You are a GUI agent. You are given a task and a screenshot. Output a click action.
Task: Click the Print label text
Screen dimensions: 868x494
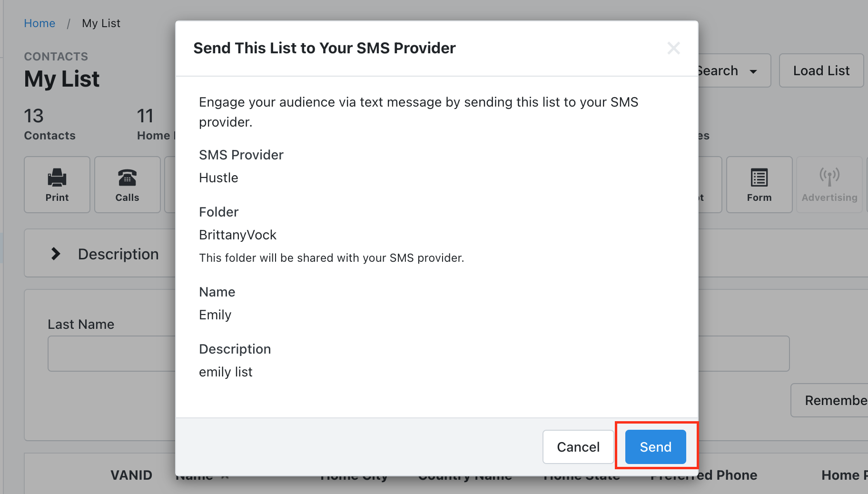coord(57,198)
